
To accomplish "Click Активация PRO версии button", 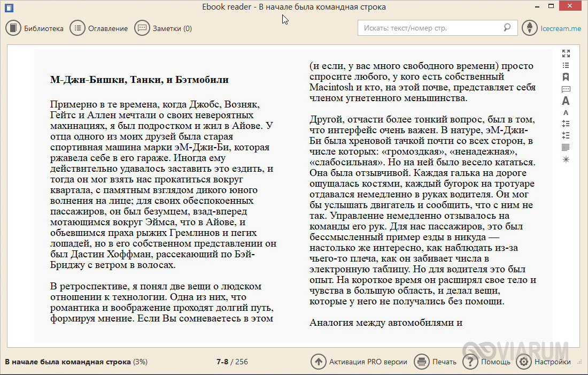I will pyautogui.click(x=359, y=362).
